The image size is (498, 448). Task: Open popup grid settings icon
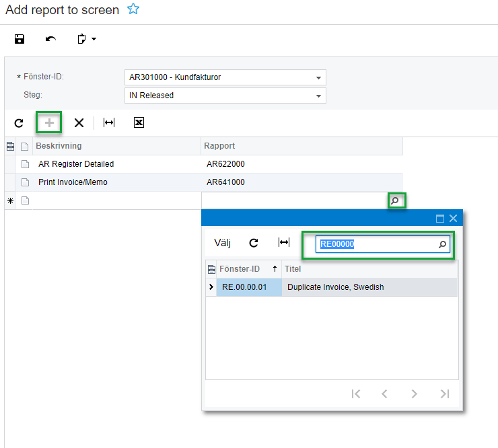click(211, 269)
